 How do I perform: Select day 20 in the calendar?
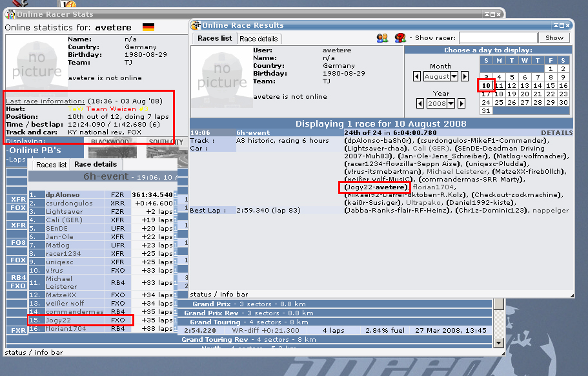coord(525,94)
